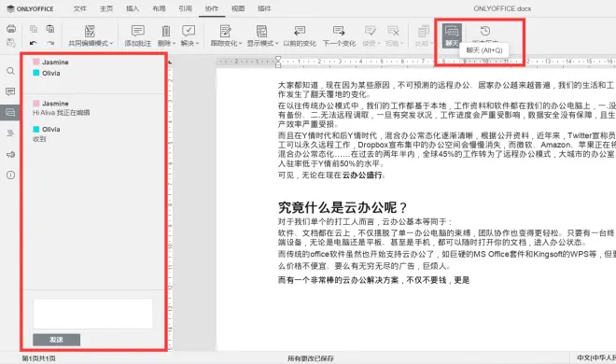616x364 pixels.
Task: Undo the last action
Action: [34, 43]
